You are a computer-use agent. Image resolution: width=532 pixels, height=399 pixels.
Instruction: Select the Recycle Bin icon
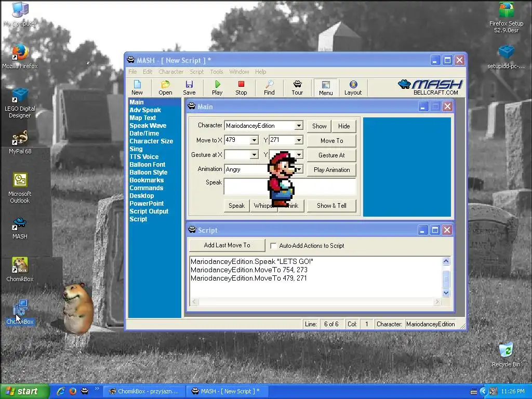tap(506, 354)
